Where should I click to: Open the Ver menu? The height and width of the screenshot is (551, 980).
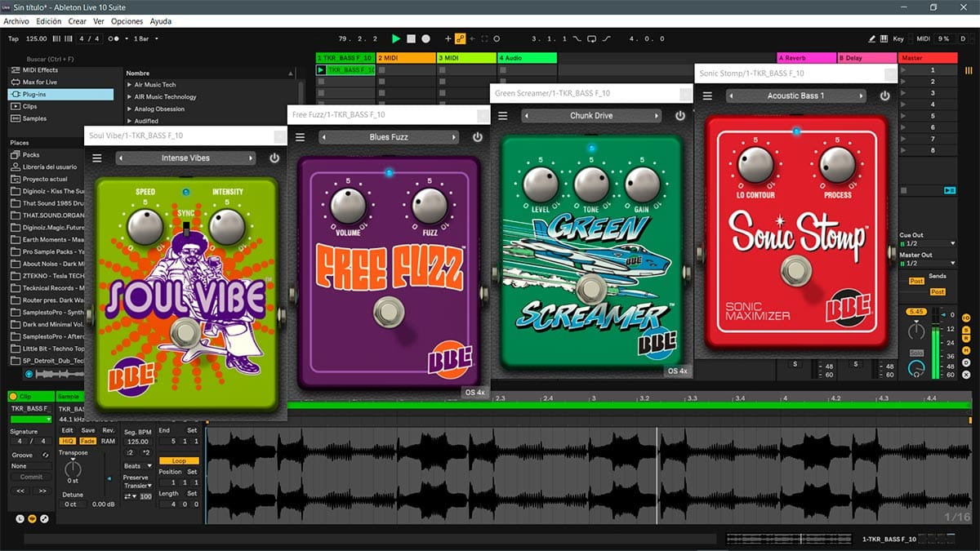tap(99, 21)
